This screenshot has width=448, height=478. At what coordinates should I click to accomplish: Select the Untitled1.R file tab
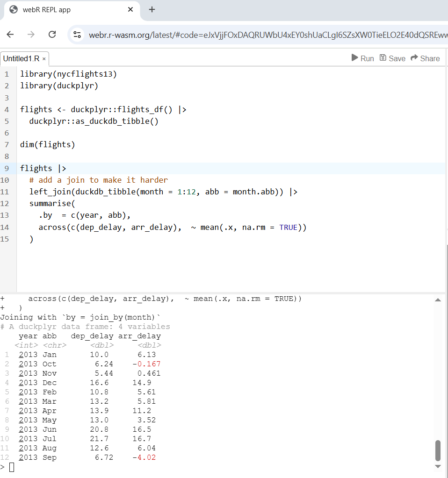click(22, 59)
